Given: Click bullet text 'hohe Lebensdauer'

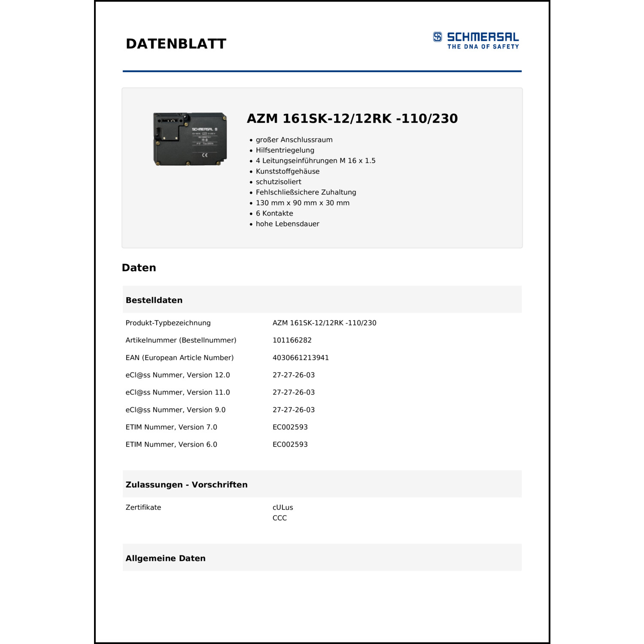Looking at the screenshot, I should click(288, 224).
